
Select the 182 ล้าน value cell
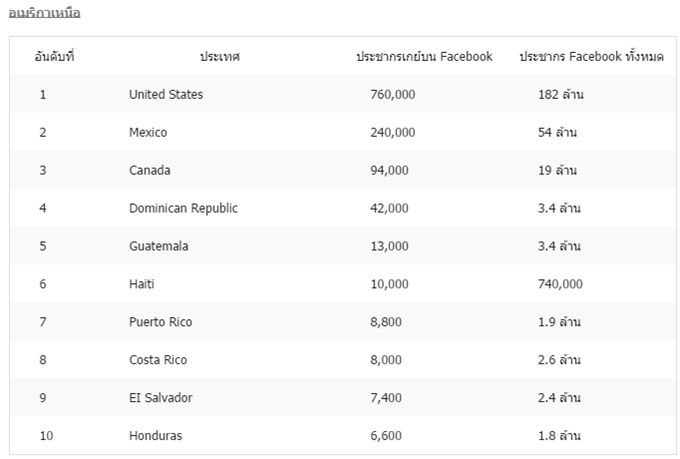click(x=561, y=95)
